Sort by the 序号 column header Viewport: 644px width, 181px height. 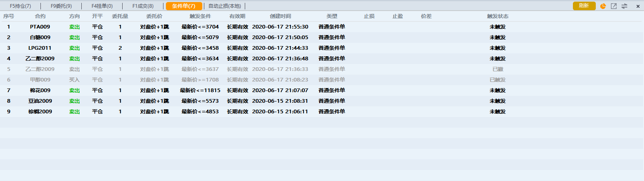[9, 16]
